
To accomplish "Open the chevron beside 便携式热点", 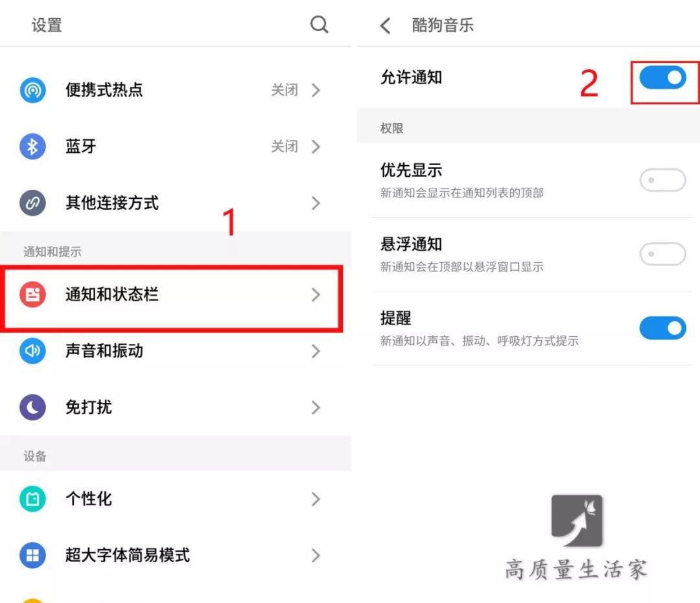I will 316,90.
